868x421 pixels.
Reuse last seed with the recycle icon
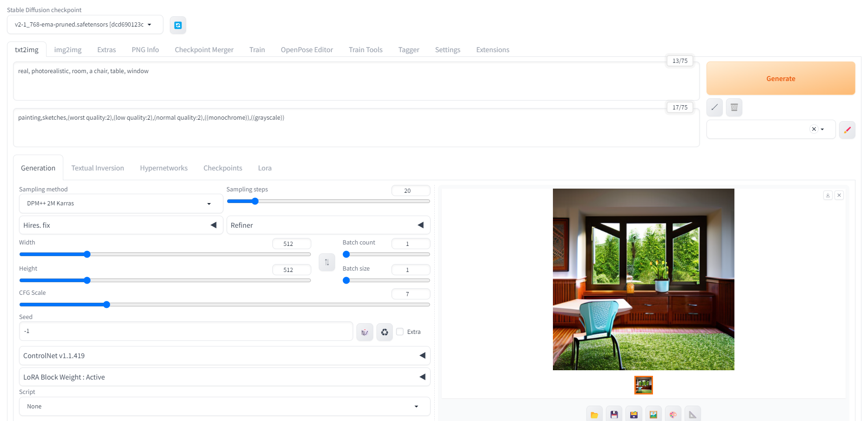pos(384,332)
